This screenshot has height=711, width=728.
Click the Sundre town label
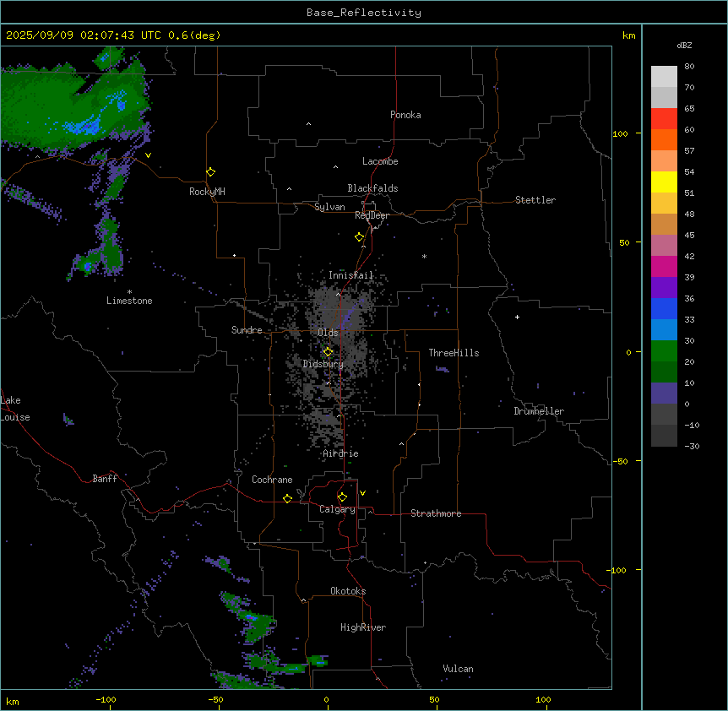(x=247, y=330)
